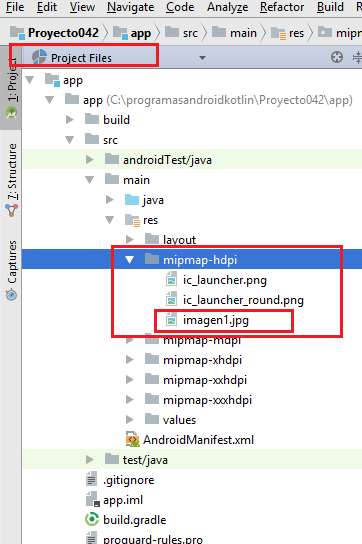Expand the mipmap-xxxhdpi folder
This screenshot has width=362, height=544.
[x=130, y=400]
